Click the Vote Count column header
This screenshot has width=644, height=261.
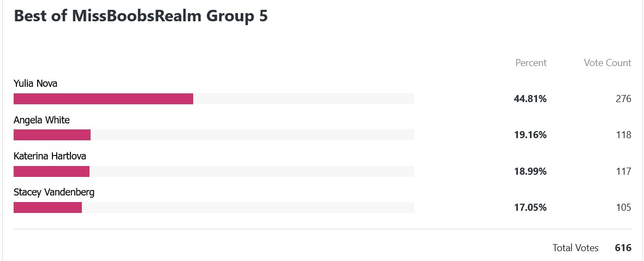click(607, 62)
